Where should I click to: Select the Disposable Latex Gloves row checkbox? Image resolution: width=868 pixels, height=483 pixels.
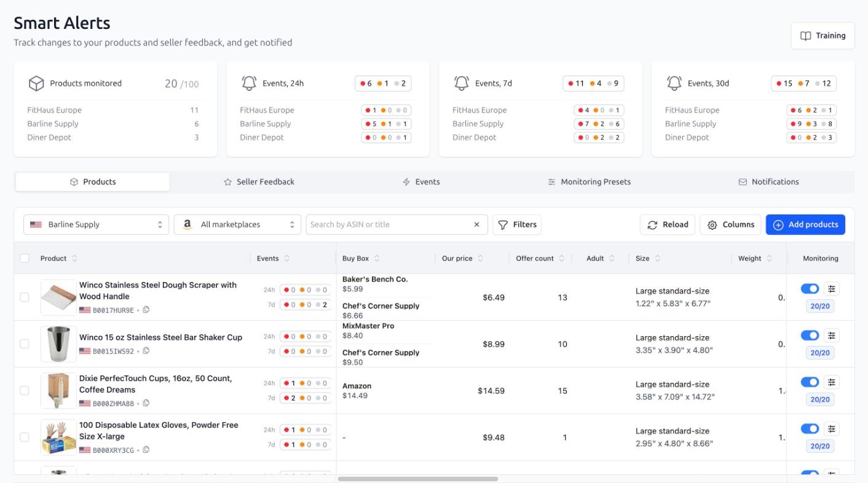(x=25, y=438)
